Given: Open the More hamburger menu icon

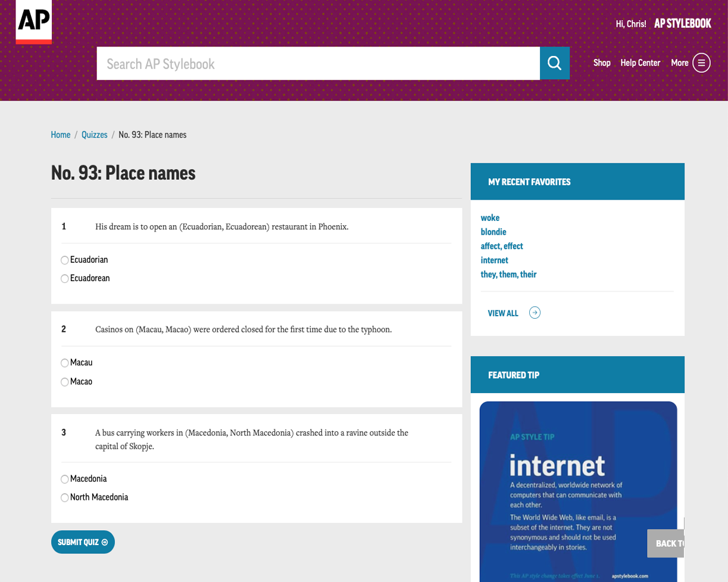Looking at the screenshot, I should point(701,63).
